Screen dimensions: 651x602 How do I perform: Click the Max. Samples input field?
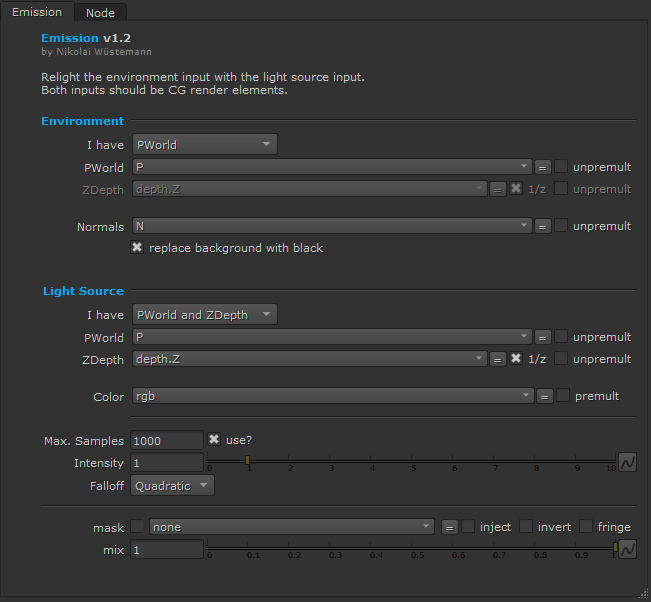click(x=167, y=441)
